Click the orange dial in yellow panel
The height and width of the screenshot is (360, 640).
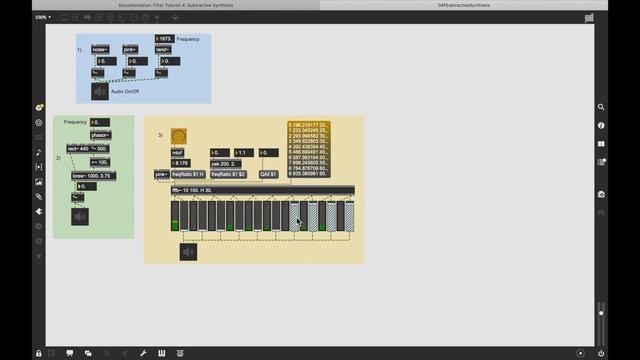[x=179, y=136]
